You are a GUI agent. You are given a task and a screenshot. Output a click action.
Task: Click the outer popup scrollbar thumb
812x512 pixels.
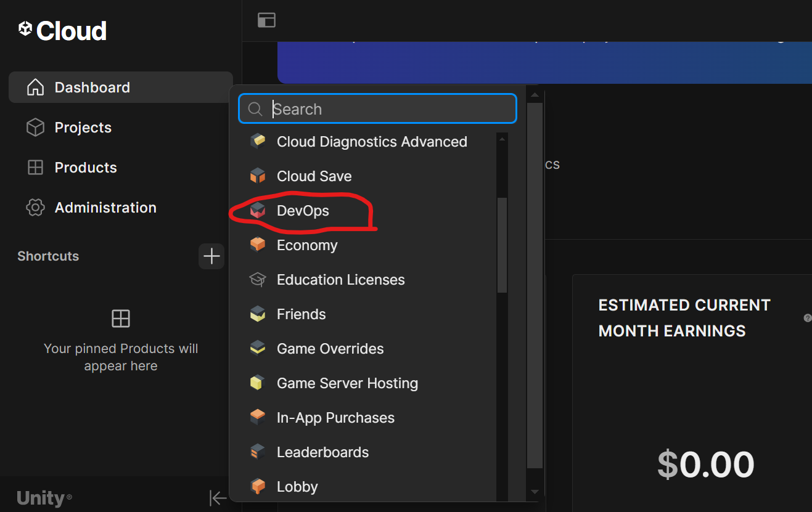(x=535, y=285)
